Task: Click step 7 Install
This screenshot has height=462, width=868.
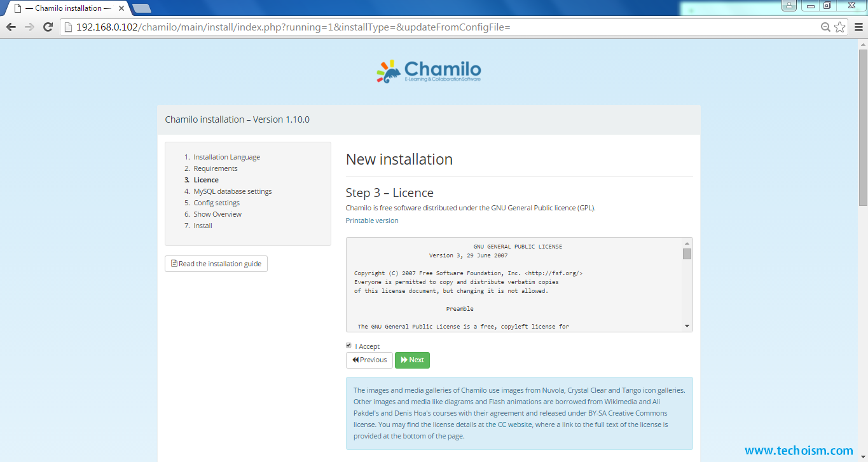Action: tap(203, 226)
